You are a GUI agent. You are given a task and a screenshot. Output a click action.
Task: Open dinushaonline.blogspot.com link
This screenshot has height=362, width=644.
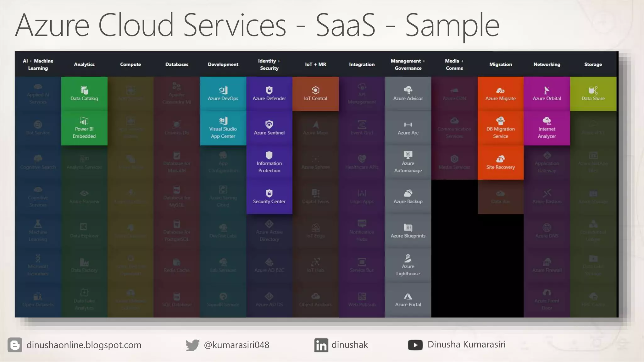(84, 345)
